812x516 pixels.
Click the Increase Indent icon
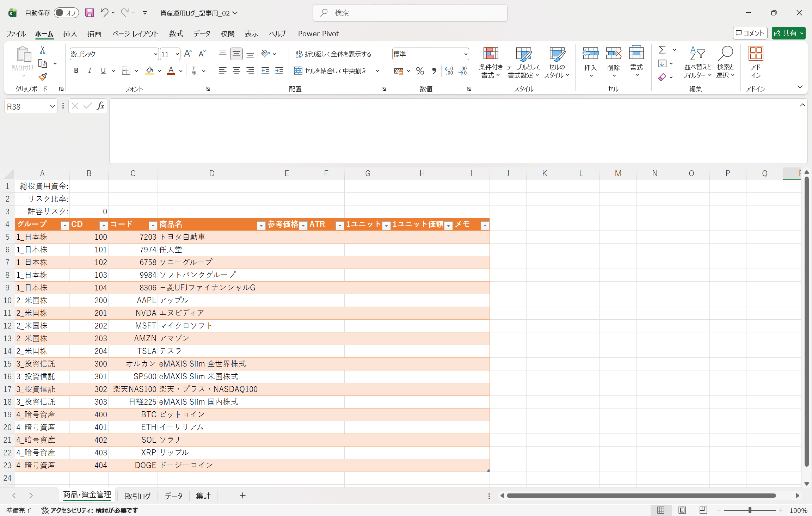[279, 71]
